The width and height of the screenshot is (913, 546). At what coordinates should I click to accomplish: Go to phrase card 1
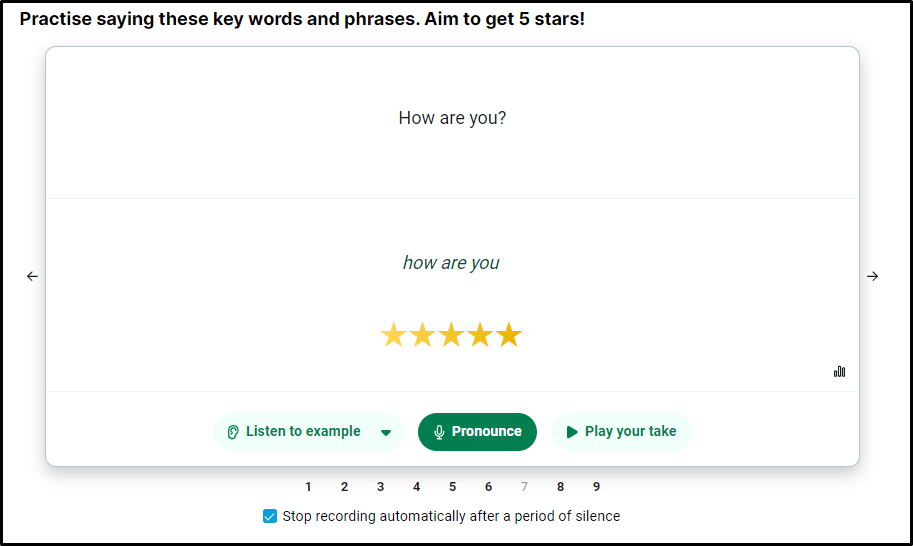(308, 487)
